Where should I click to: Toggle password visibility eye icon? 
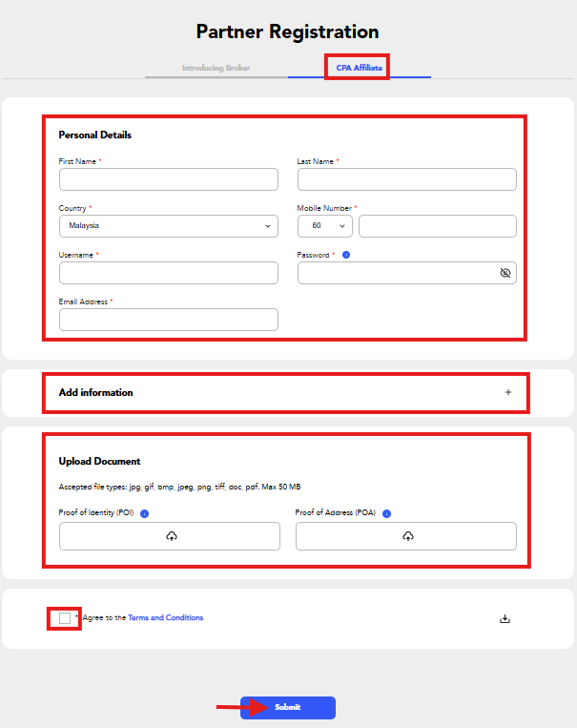[x=505, y=273]
